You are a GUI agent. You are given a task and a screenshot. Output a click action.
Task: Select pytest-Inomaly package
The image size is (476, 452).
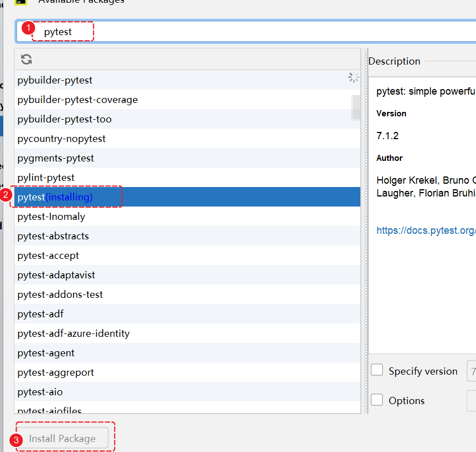click(x=187, y=217)
